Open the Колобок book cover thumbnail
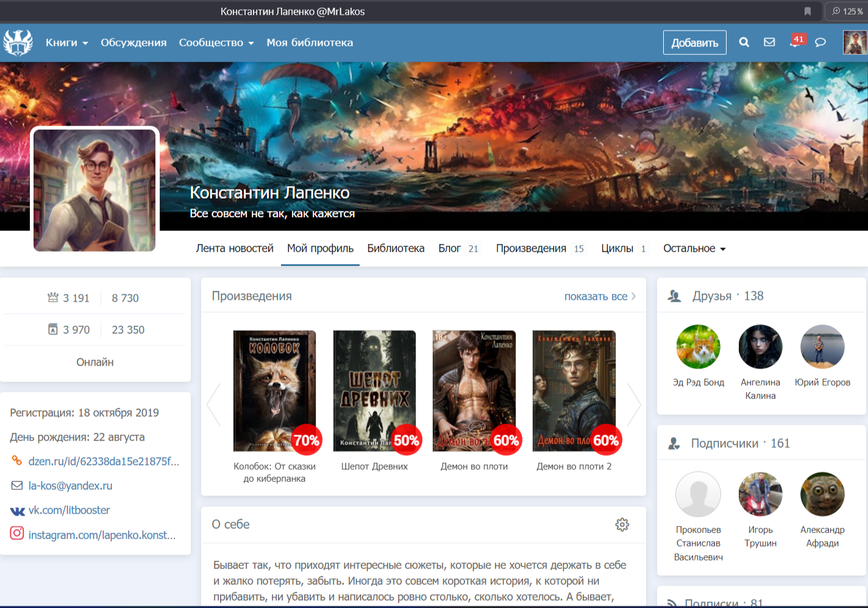Image resolution: width=868 pixels, height=608 pixels. 274,391
